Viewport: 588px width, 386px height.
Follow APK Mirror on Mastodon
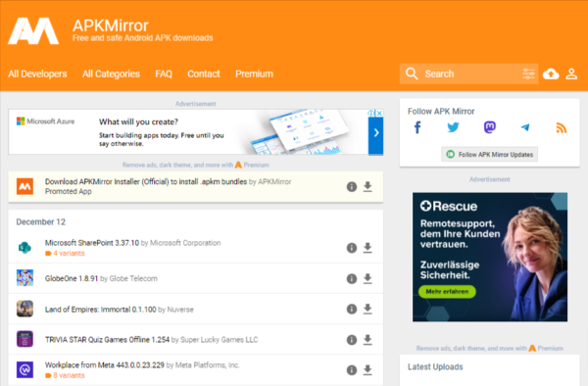coord(490,127)
